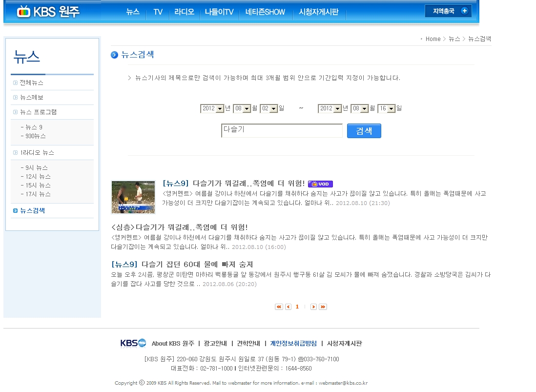
Task: Open 광고안내 footer link
Action: (215, 344)
